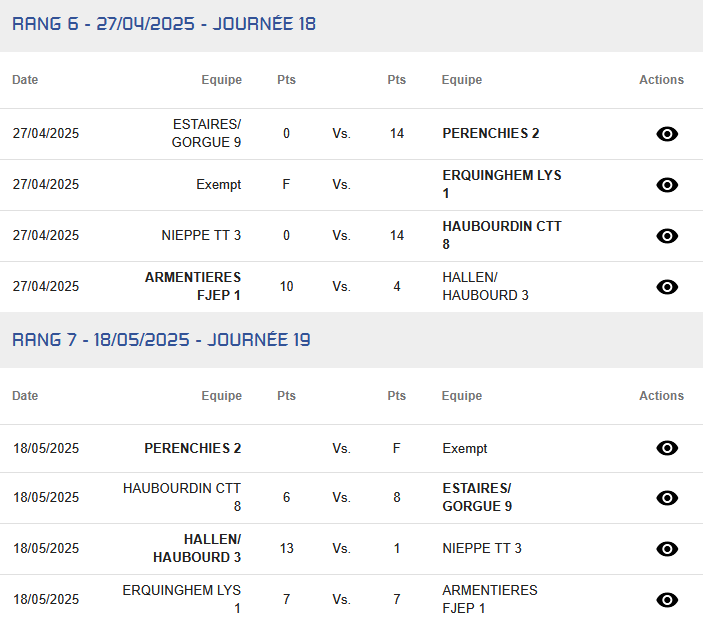View Nieppe TT 3 vs Haubourdin CTT 8 match
This screenshot has height=623, width=703.
(667, 236)
